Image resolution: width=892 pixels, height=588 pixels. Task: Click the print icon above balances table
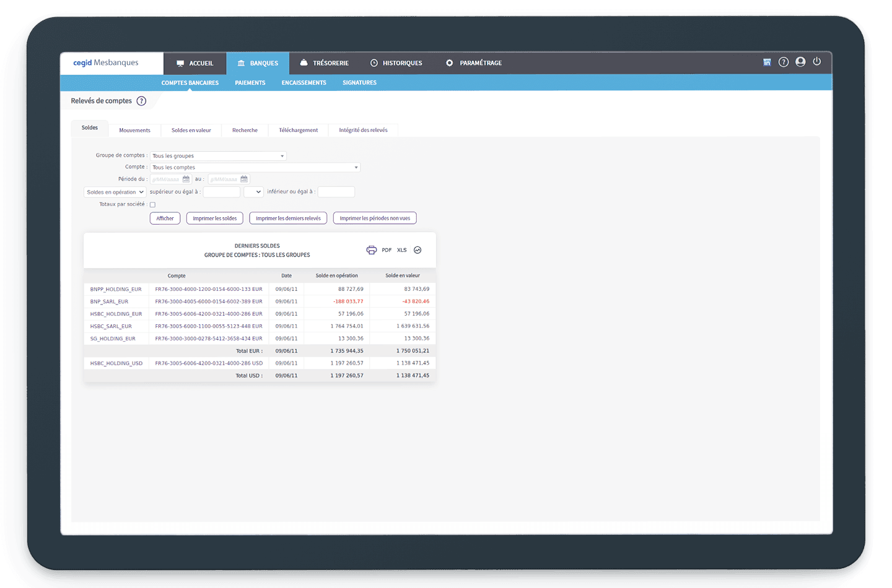[x=371, y=250]
